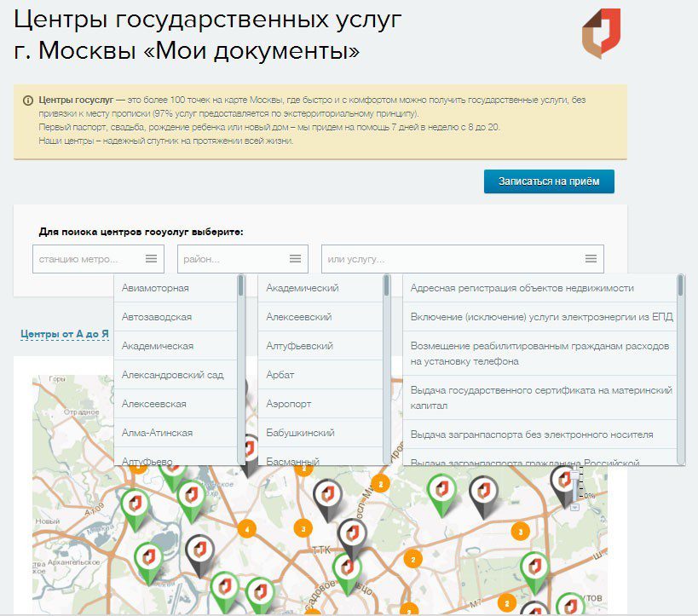The image size is (698, 616).
Task: Focus the станцию метро search field
Action: point(98,259)
